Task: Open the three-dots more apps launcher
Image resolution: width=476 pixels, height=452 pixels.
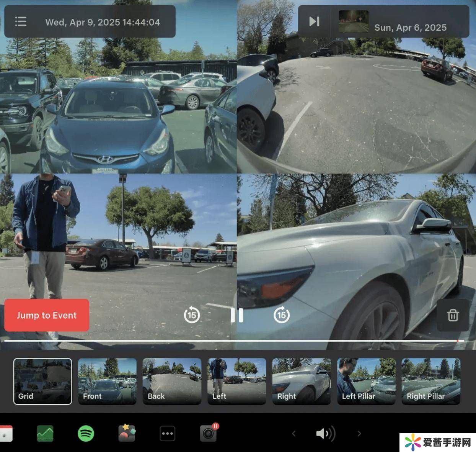Action: (x=168, y=434)
